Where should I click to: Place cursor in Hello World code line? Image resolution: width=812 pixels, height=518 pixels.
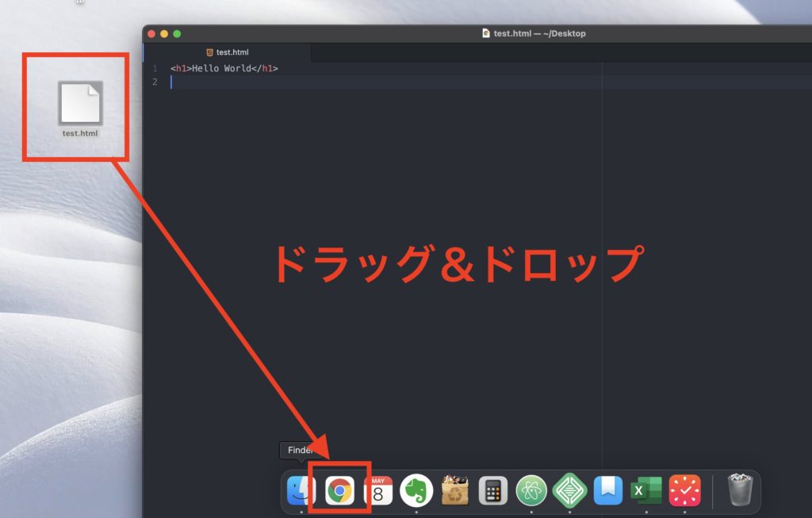(224, 68)
